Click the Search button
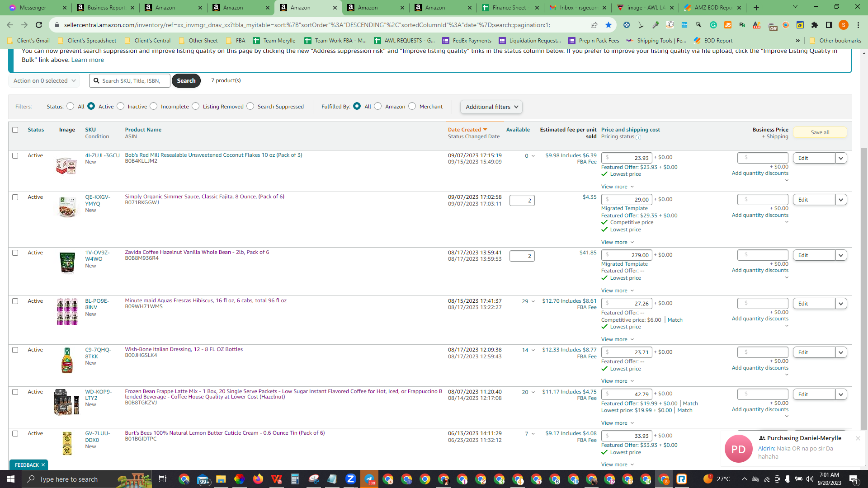This screenshot has width=868, height=488. [186, 81]
